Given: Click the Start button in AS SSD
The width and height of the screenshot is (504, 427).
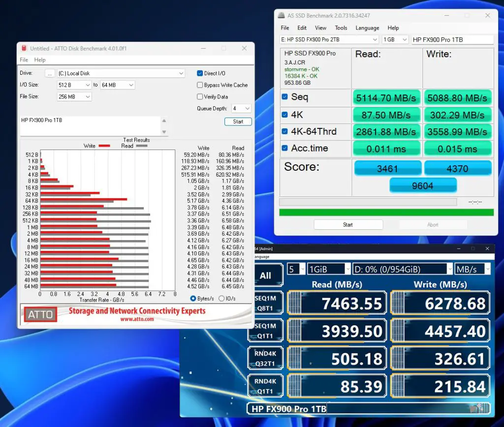Looking at the screenshot, I should [x=348, y=225].
